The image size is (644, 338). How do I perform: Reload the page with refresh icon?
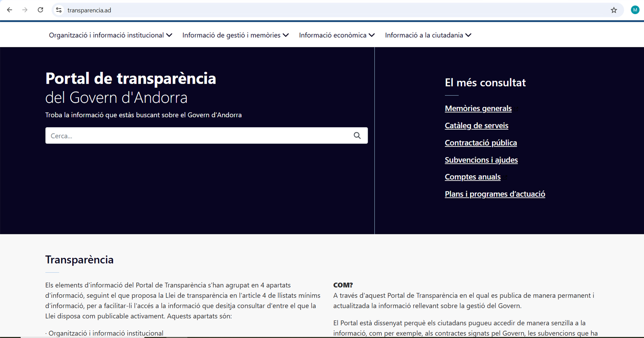point(40,10)
